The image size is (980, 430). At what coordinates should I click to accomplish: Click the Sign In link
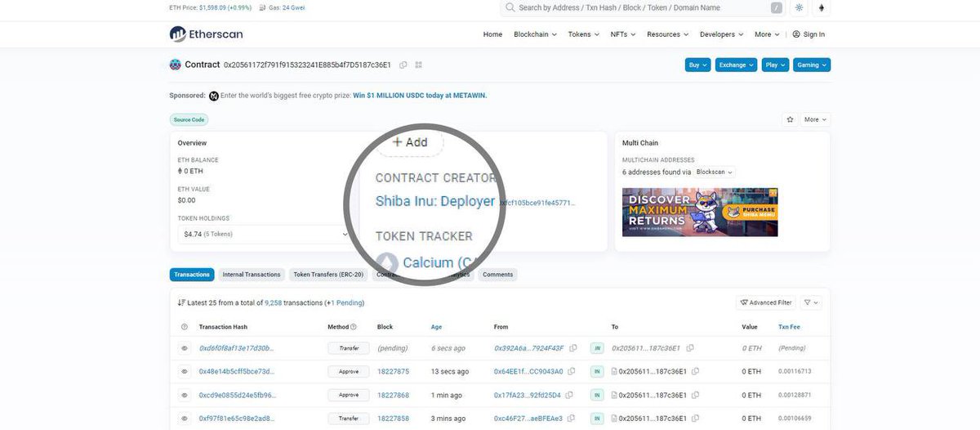click(808, 34)
